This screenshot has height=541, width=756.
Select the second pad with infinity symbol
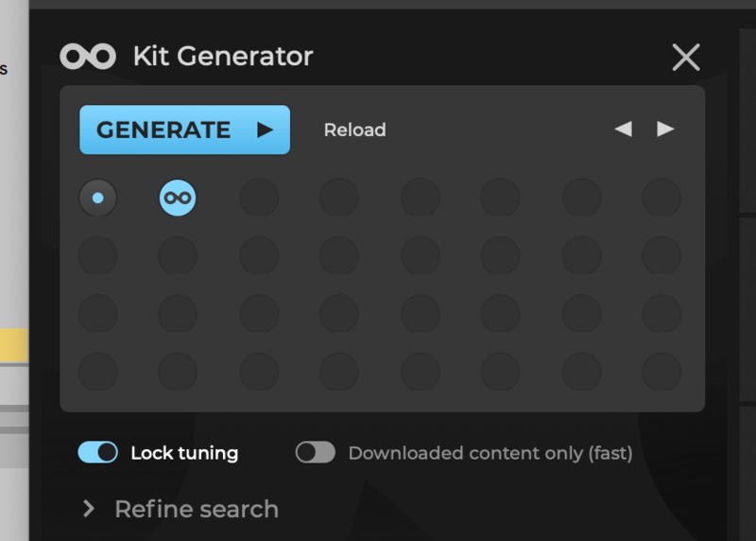178,199
